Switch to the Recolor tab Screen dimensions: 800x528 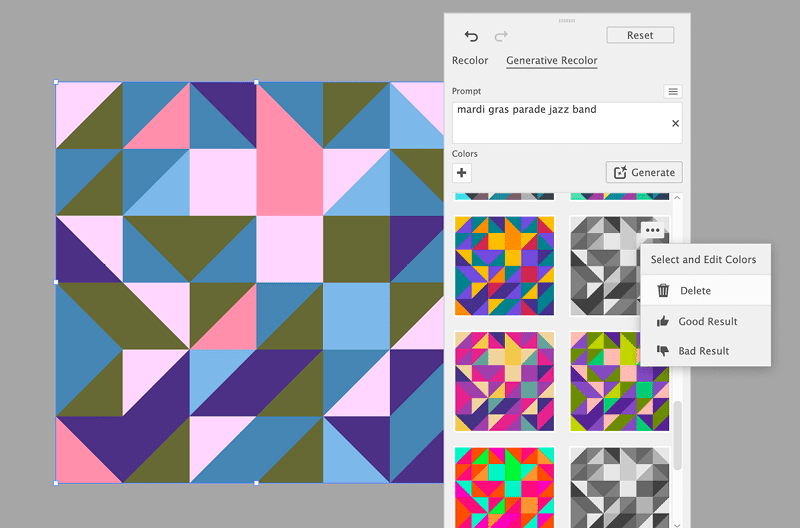pos(470,60)
